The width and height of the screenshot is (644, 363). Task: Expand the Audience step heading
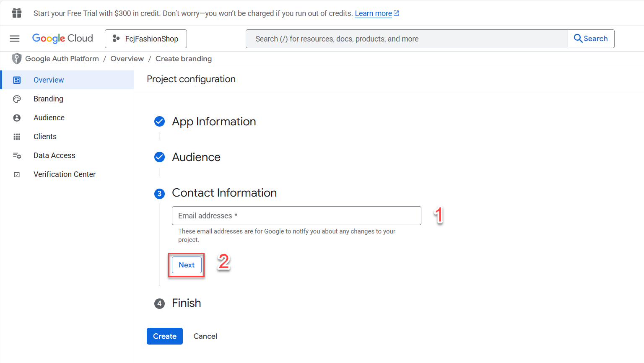[196, 157]
